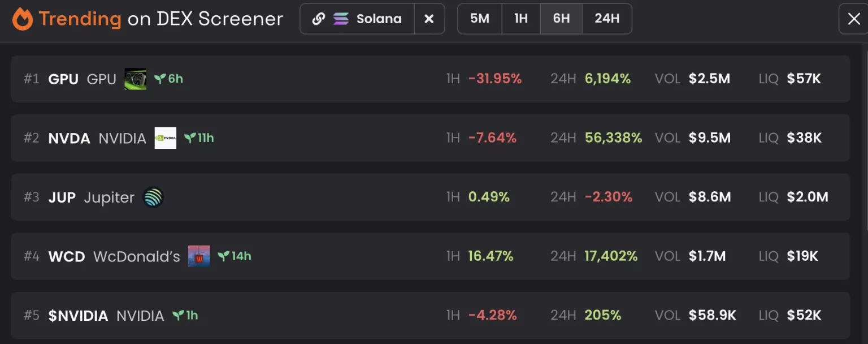Image resolution: width=868 pixels, height=344 pixels.
Task: Click the GPU token graphics card thumbnail
Action: pos(136,79)
